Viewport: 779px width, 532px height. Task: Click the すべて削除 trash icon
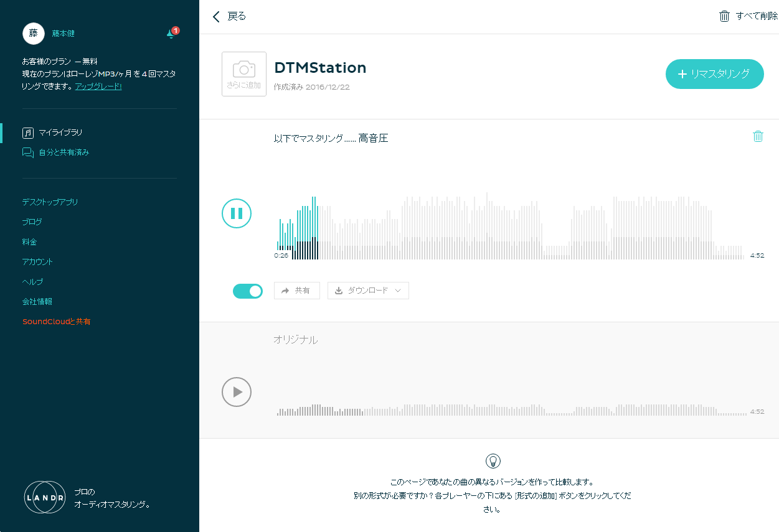(x=724, y=17)
